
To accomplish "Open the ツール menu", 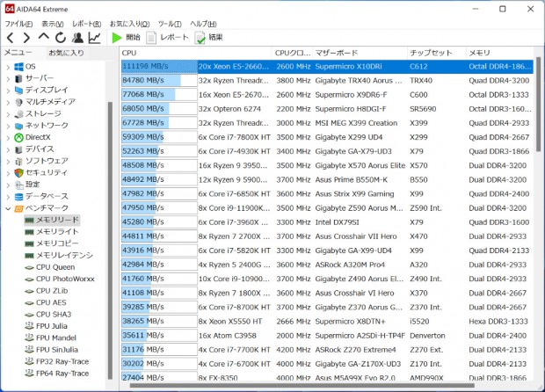I will point(169,23).
